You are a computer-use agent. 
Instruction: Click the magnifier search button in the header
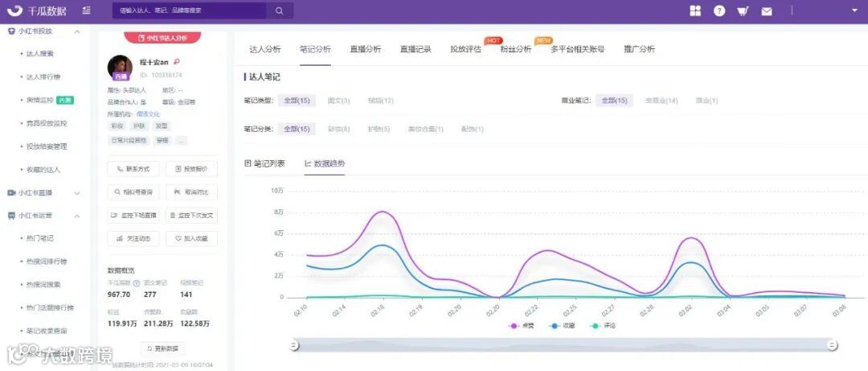pyautogui.click(x=280, y=10)
